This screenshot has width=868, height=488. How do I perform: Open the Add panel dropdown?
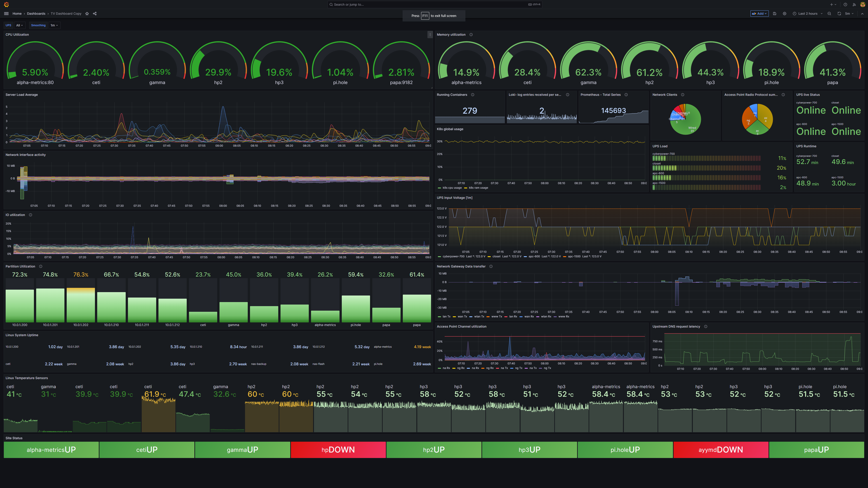(x=759, y=14)
